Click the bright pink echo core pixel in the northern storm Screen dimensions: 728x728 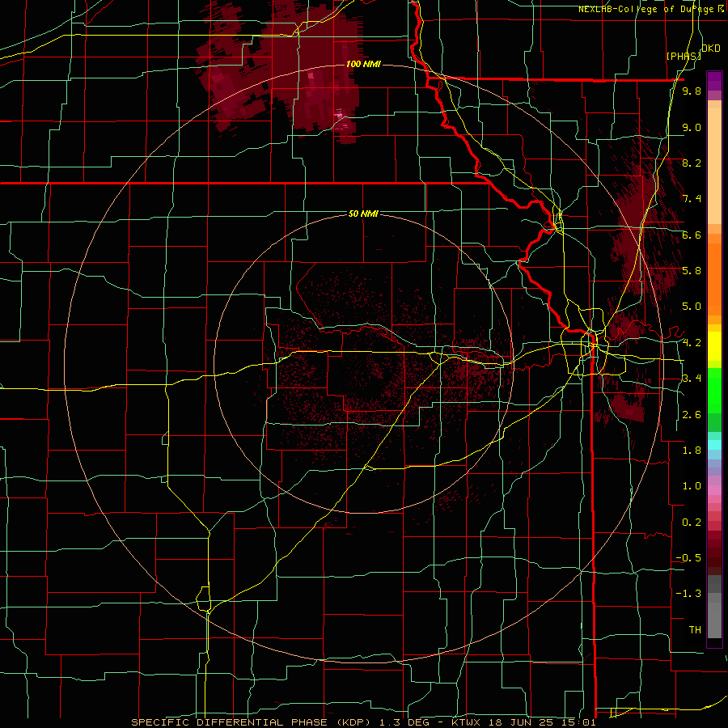click(339, 114)
